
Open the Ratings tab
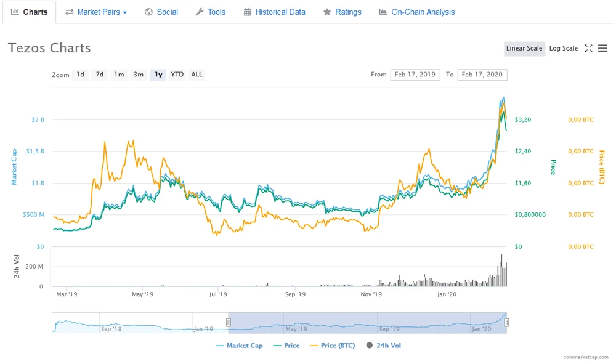point(342,12)
